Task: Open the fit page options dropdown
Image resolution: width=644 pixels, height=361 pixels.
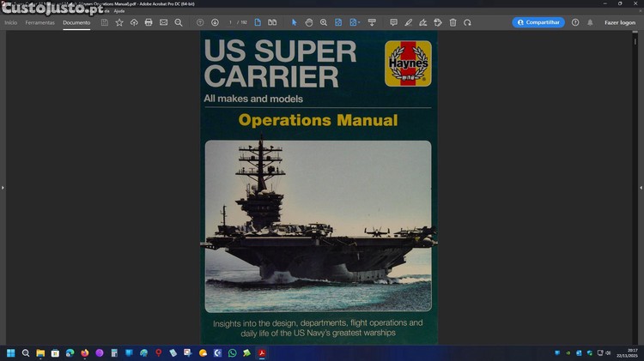Action: [354, 22]
